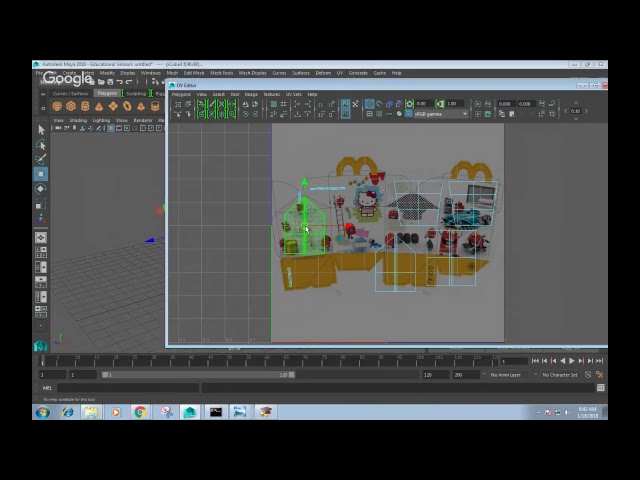The width and height of the screenshot is (640, 480).
Task: Open the viewport Lighting menu
Action: [101, 120]
